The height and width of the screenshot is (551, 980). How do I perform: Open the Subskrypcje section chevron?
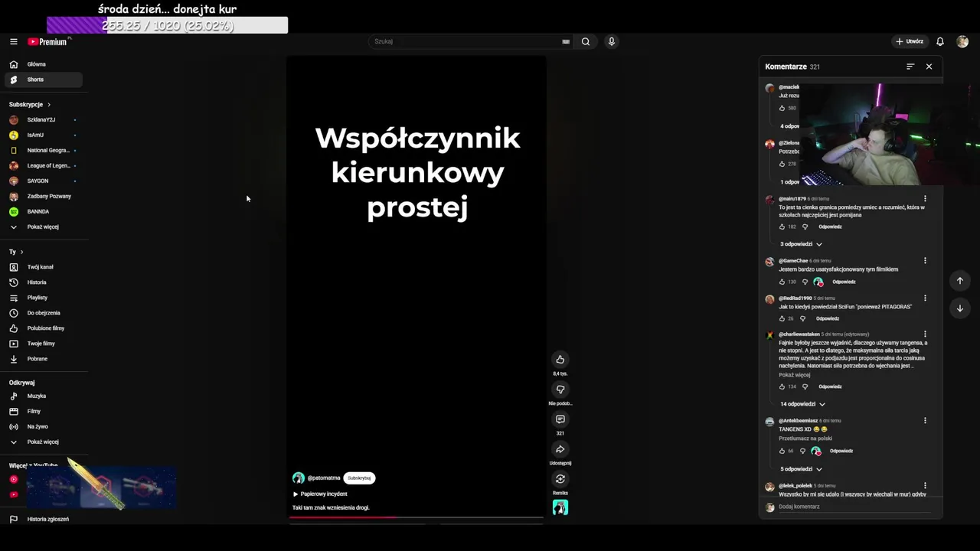(49, 104)
